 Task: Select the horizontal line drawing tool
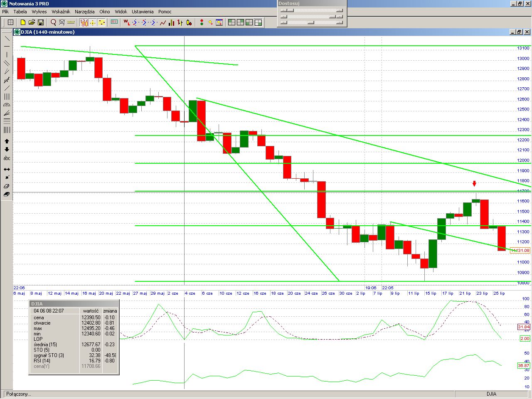coord(7,46)
